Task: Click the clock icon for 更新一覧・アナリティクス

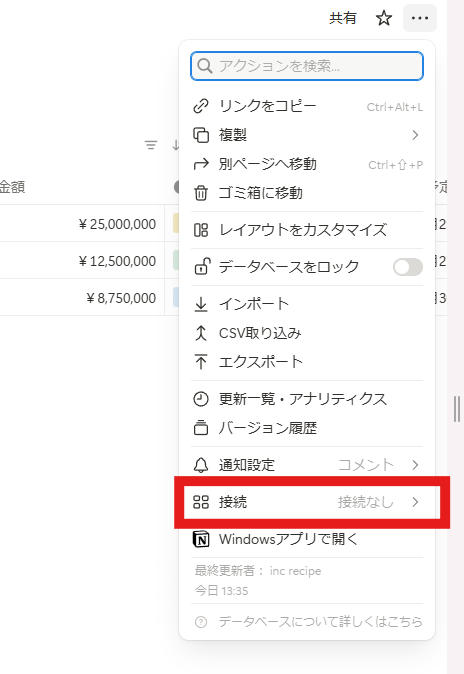Action: pyautogui.click(x=201, y=399)
